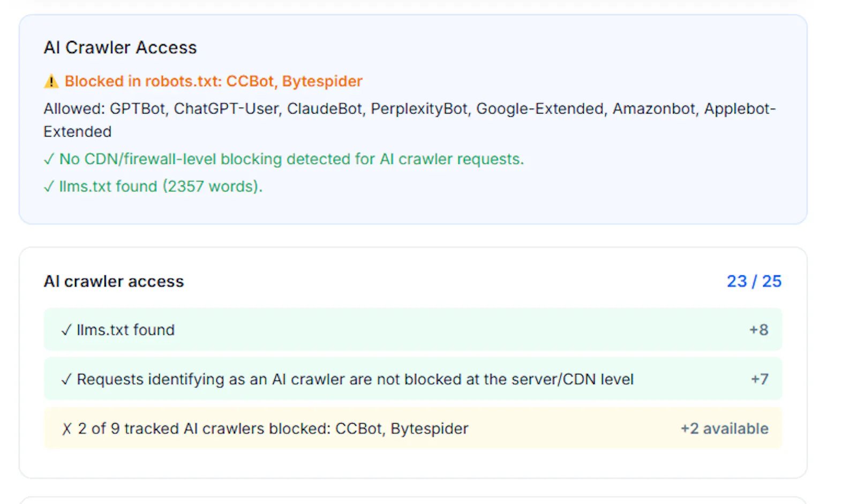Click the 'Allowed: GPTBot, ChatGPT-User' crawler list
This screenshot has height=504, width=857.
point(410,120)
